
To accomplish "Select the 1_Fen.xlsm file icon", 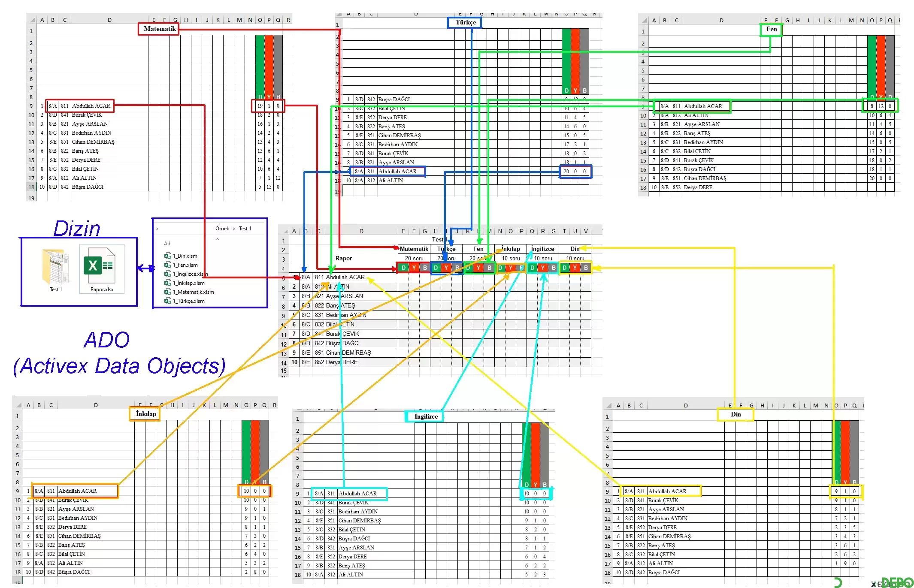I will tap(168, 265).
